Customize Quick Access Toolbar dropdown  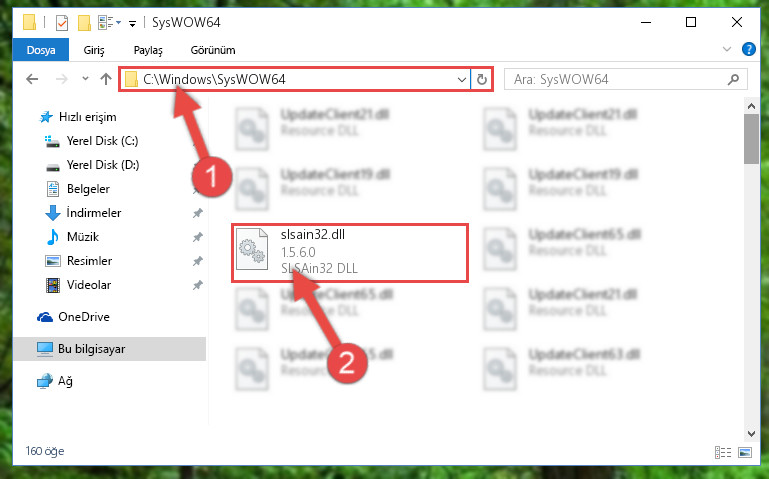pyautogui.click(x=132, y=23)
